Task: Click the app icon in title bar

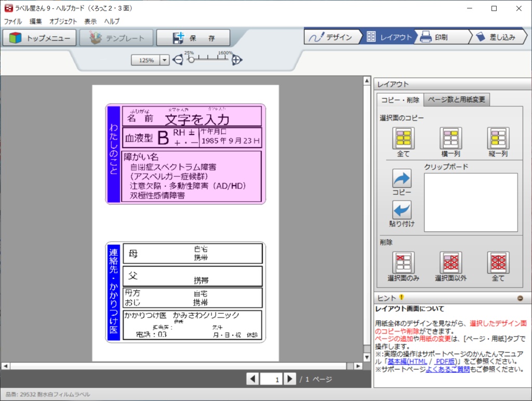Action: 8,8
